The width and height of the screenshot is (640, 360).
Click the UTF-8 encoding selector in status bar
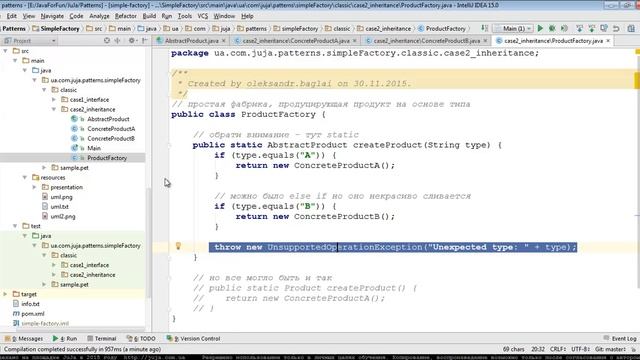pos(580,349)
